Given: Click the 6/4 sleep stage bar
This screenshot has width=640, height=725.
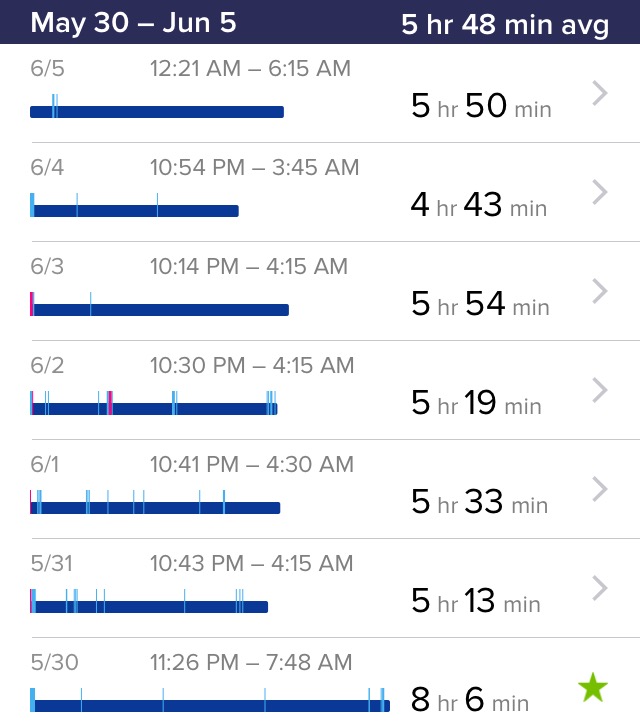Looking at the screenshot, I should [135, 210].
